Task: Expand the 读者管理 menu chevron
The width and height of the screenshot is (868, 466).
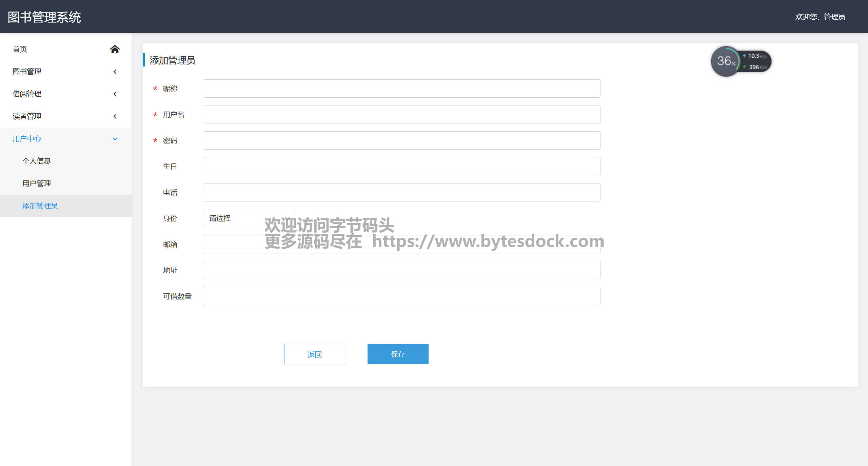Action: (x=115, y=116)
